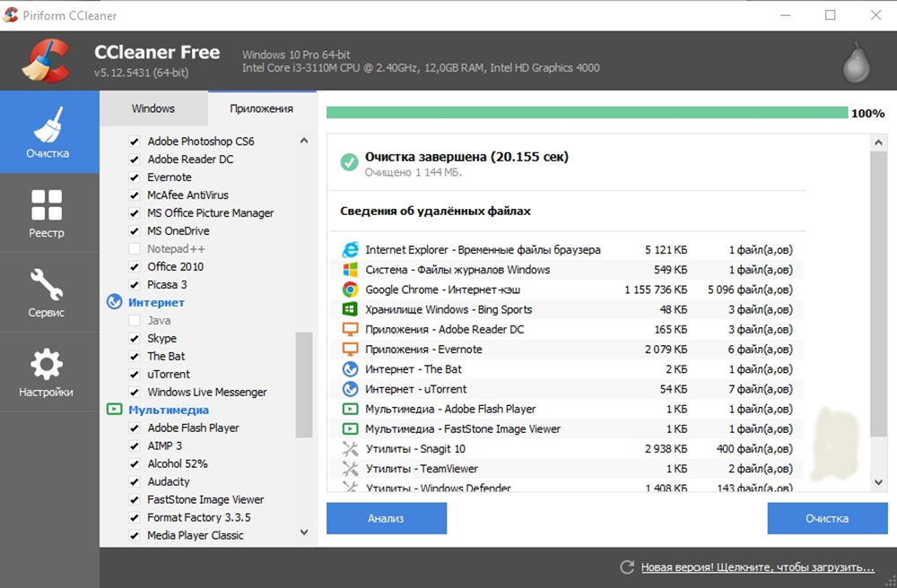
Task: Open the Реестр registry section
Action: tap(47, 213)
